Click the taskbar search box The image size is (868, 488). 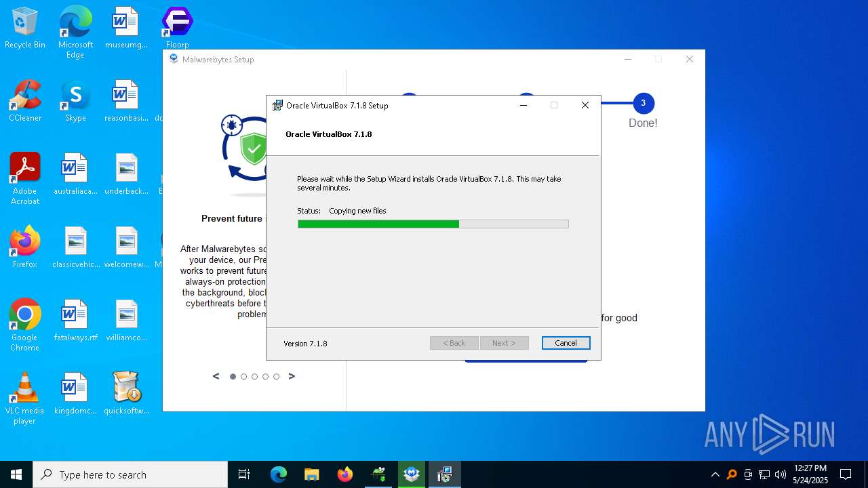coord(130,474)
